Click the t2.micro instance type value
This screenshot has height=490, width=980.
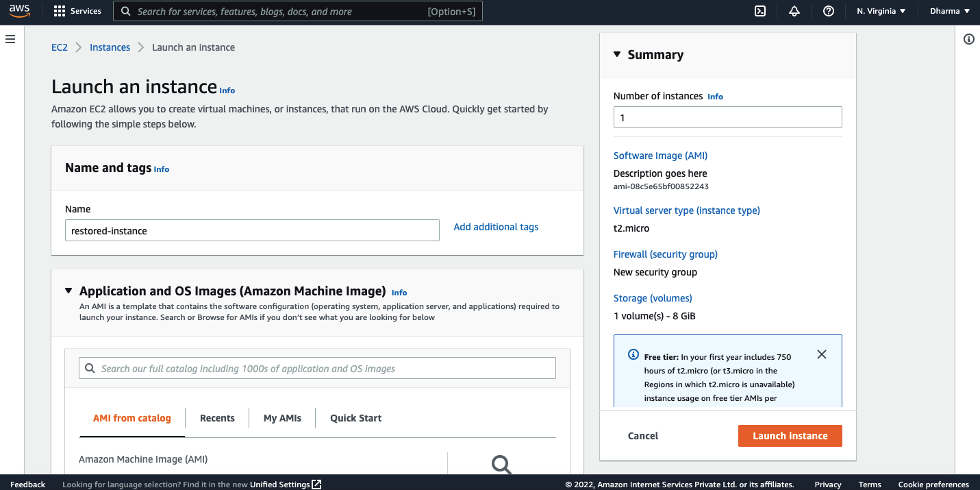[631, 228]
